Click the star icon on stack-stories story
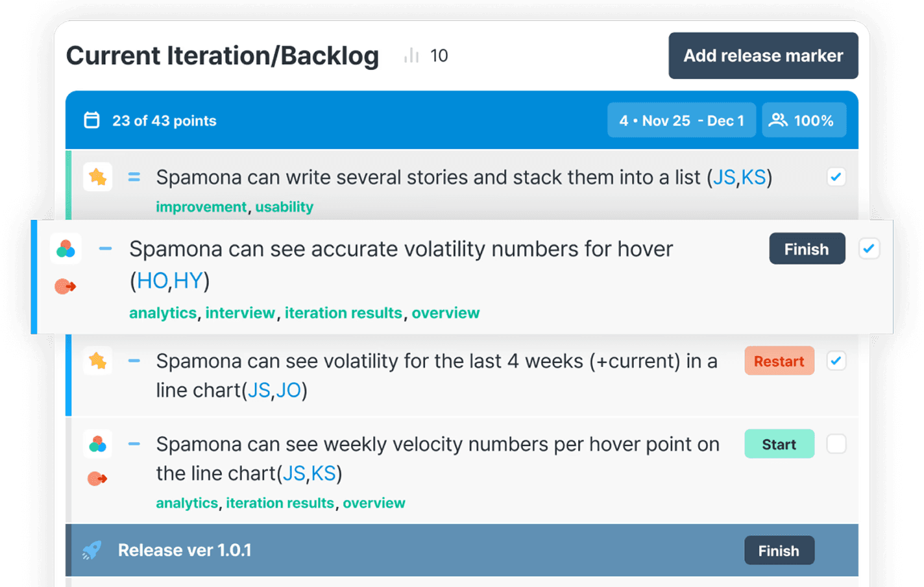924x587 pixels. pos(98,177)
